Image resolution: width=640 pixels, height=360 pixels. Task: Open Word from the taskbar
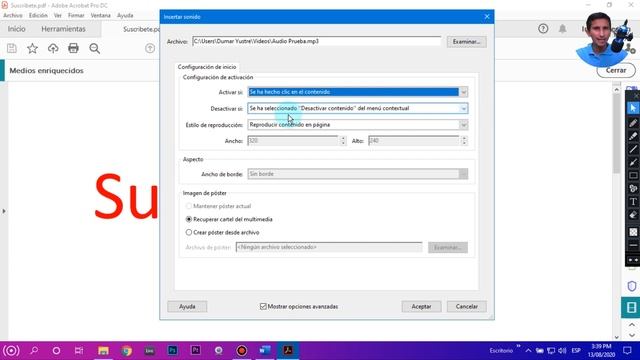tap(265, 350)
